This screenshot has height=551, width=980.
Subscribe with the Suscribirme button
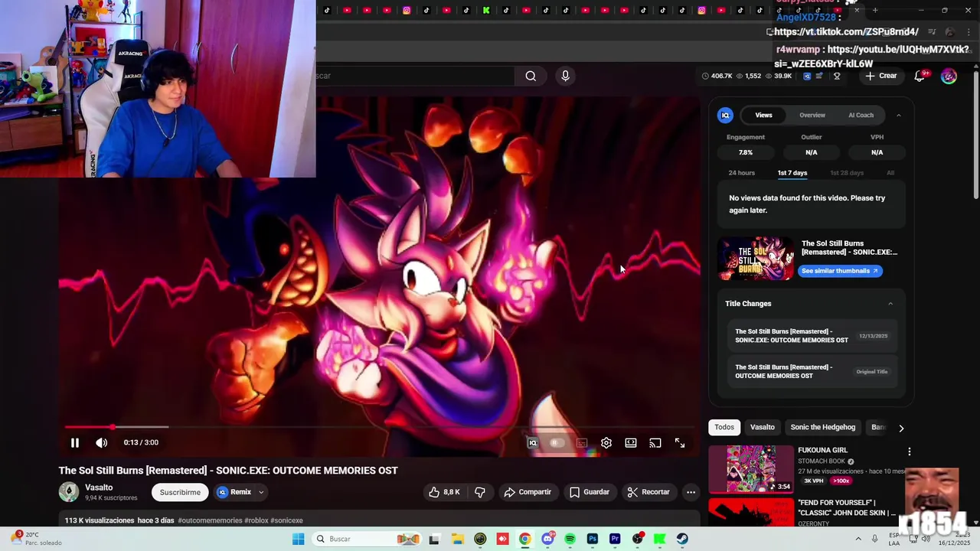[180, 492]
